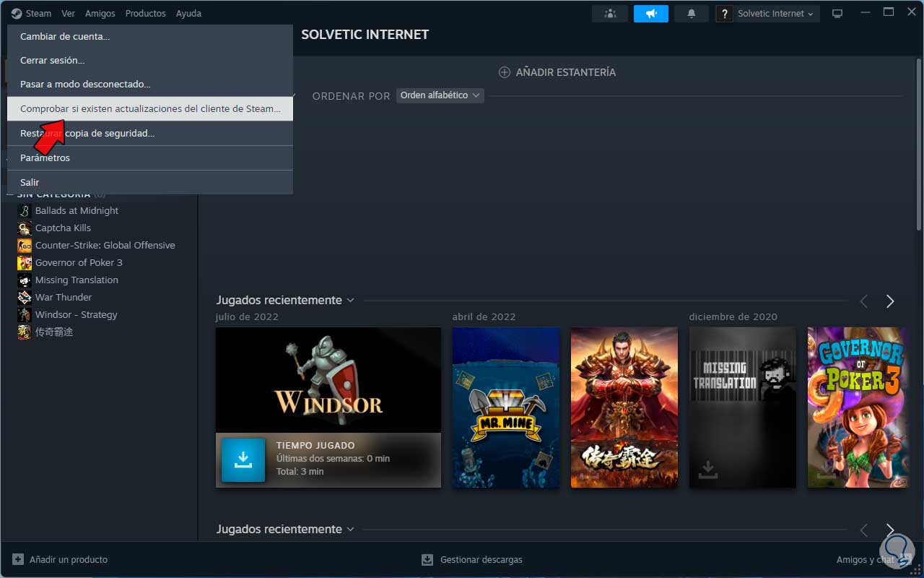Click the Governor of Poker 3 list icon
This screenshot has width=924, height=578.
(x=25, y=263)
